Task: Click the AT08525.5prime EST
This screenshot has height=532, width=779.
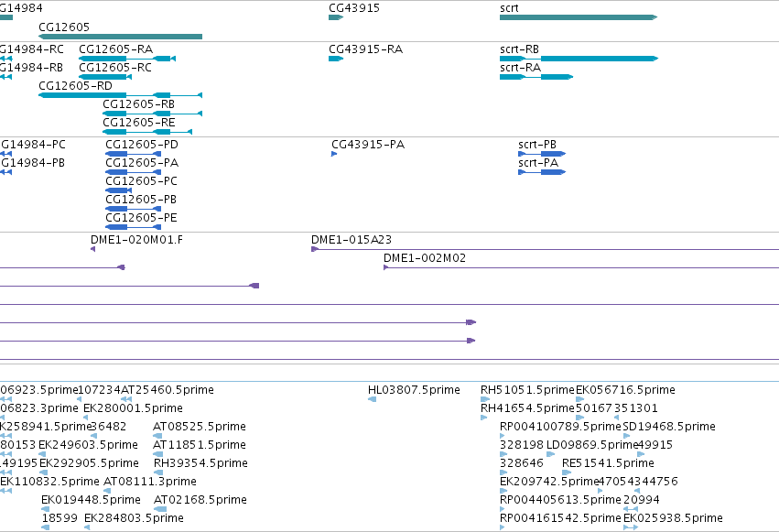Action: (x=157, y=436)
